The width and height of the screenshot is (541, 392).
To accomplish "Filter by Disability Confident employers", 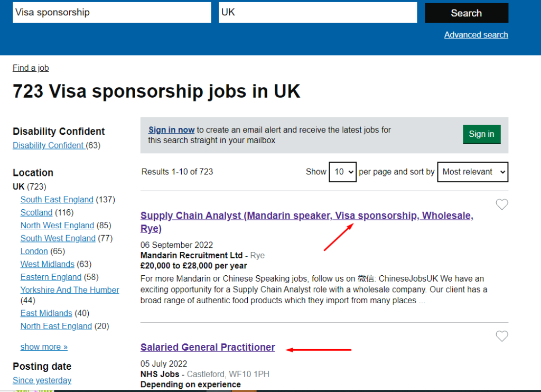I will [x=49, y=145].
